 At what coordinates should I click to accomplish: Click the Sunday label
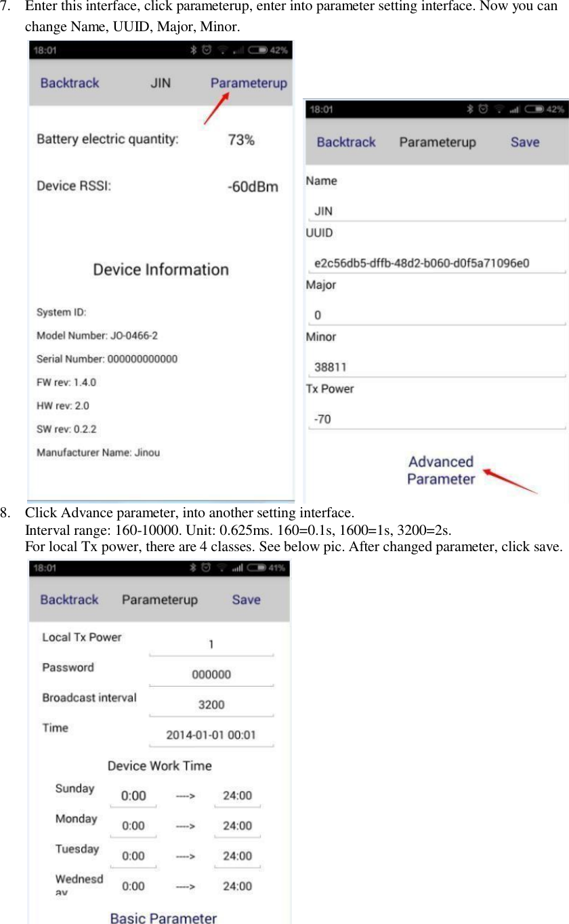pos(75,789)
